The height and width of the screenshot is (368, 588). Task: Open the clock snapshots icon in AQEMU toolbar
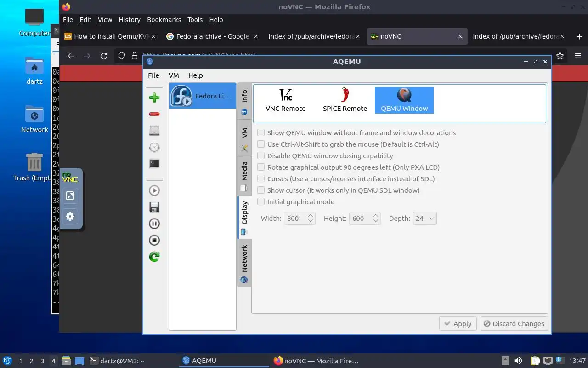pyautogui.click(x=154, y=147)
